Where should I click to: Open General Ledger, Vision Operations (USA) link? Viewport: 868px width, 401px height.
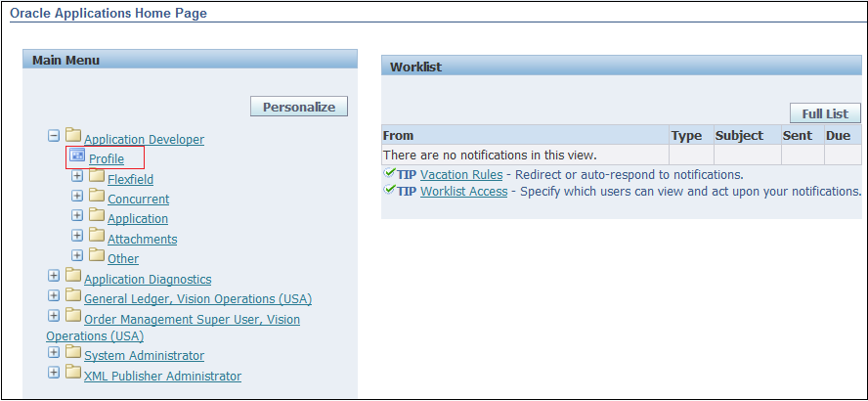tap(197, 299)
